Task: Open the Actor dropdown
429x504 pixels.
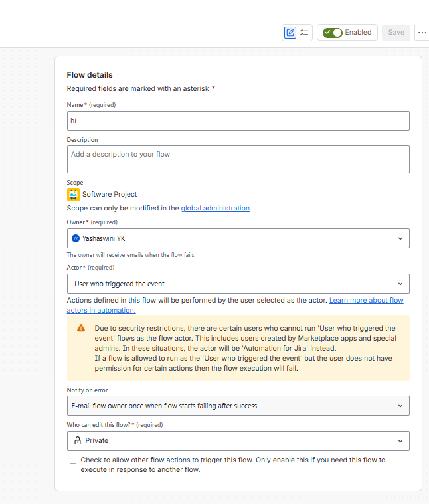Action: coord(238,284)
